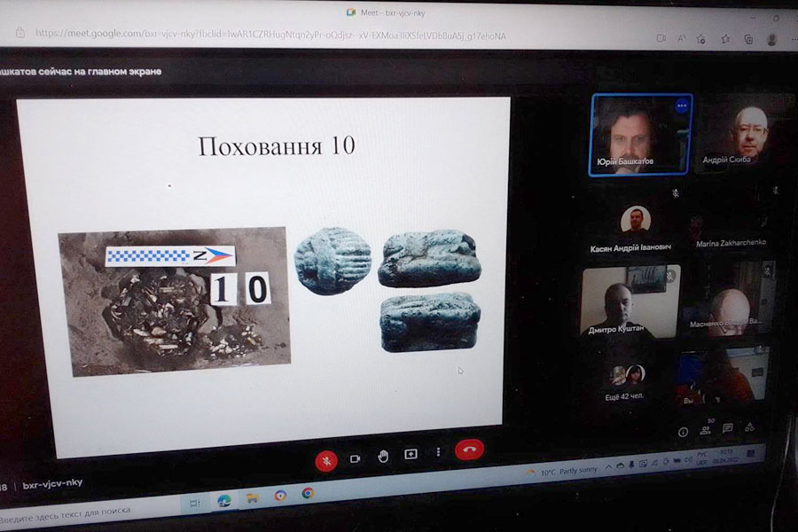Image resolution: width=798 pixels, height=532 pixels.
Task: Show the participants people panel
Action: coord(706,430)
